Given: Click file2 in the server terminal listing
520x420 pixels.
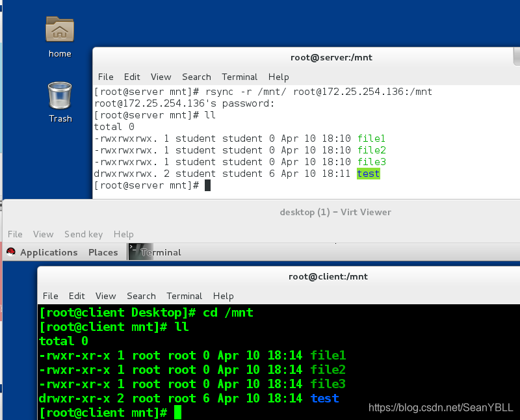Looking at the screenshot, I should pos(371,150).
